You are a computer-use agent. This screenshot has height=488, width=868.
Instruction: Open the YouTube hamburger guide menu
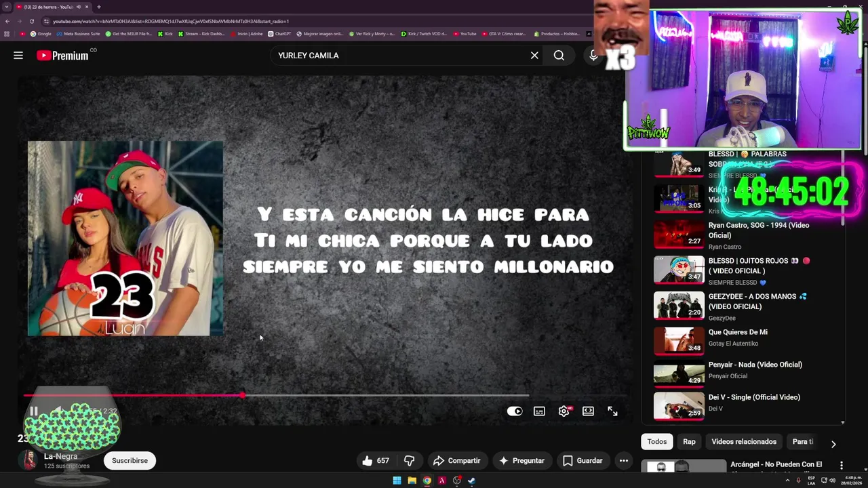tap(18, 56)
